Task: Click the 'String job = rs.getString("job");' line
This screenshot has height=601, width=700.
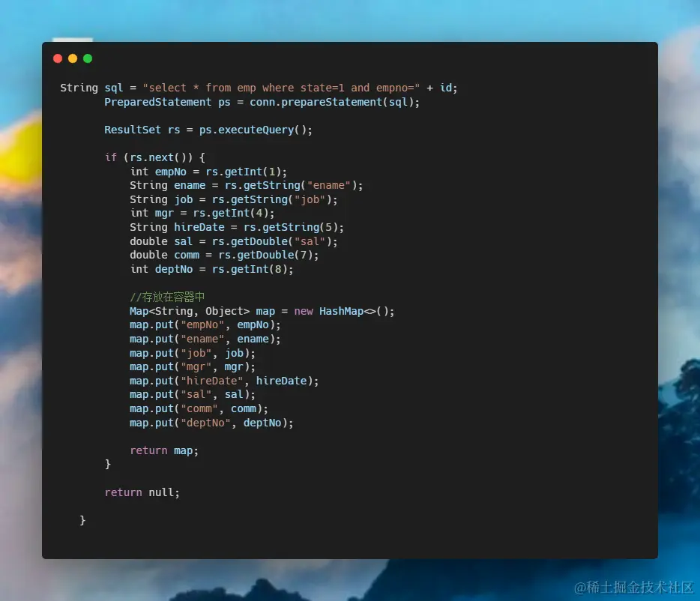Action: pos(234,199)
